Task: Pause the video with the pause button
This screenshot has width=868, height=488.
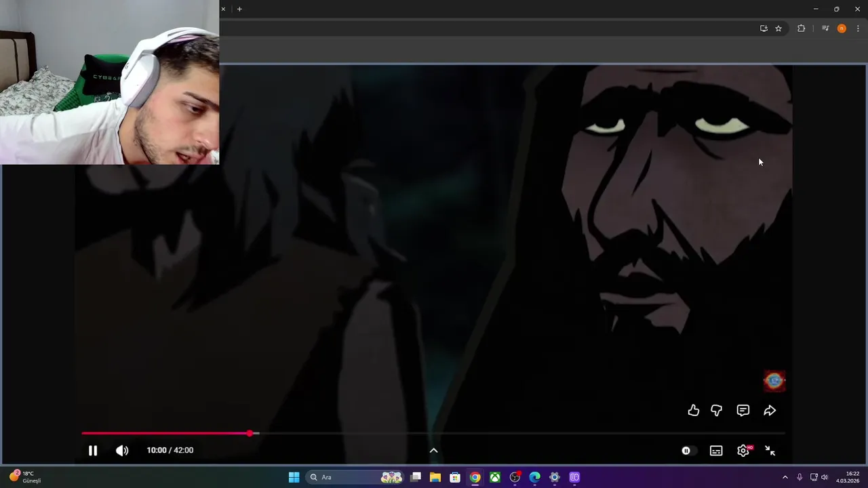Action: pos(93,451)
